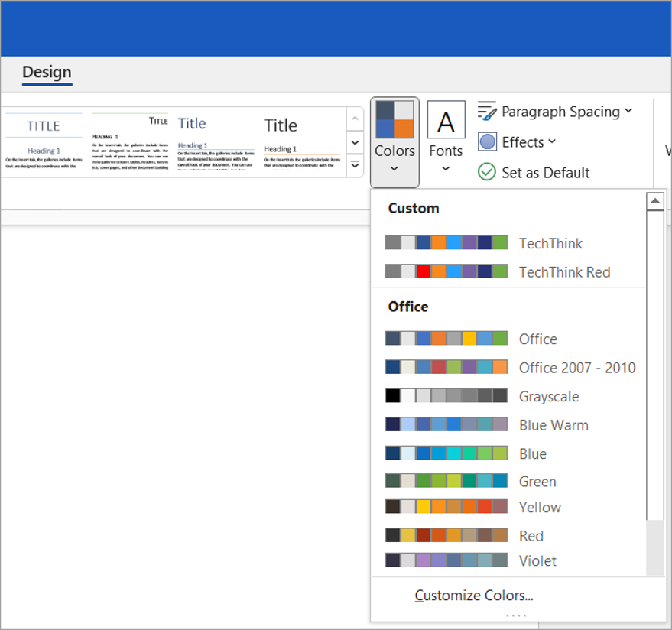Open the Paragraph Spacing chevron

628,112
